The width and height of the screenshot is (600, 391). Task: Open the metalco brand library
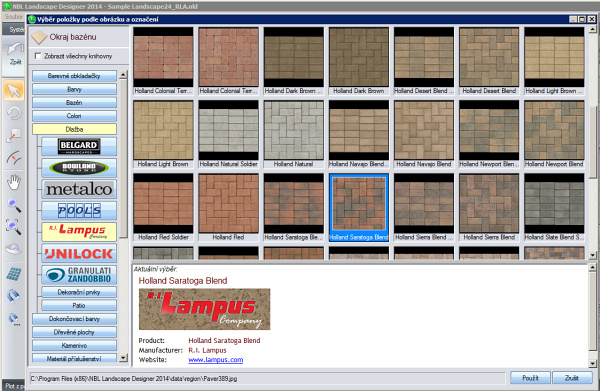(79, 189)
